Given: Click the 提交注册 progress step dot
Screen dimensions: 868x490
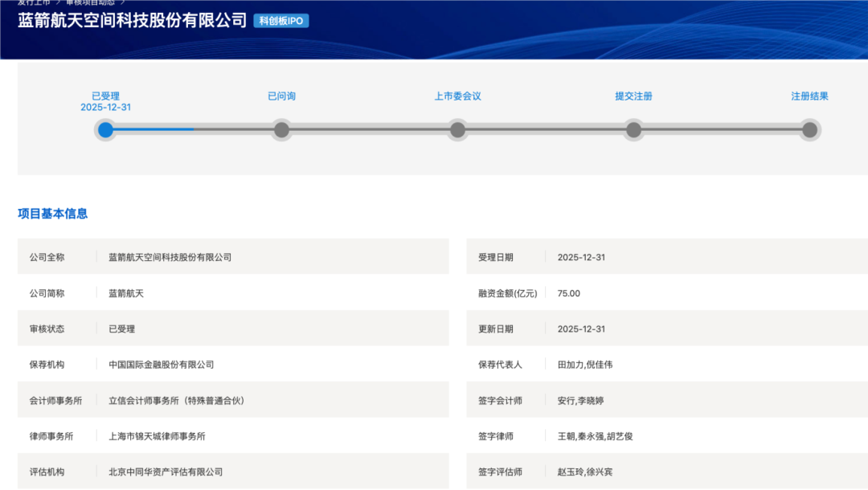Looking at the screenshot, I should click(634, 130).
